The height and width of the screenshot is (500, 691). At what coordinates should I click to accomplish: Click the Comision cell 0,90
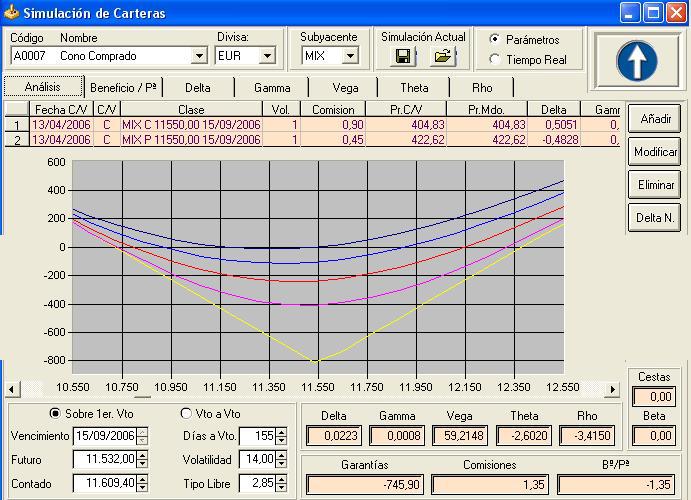click(333, 125)
